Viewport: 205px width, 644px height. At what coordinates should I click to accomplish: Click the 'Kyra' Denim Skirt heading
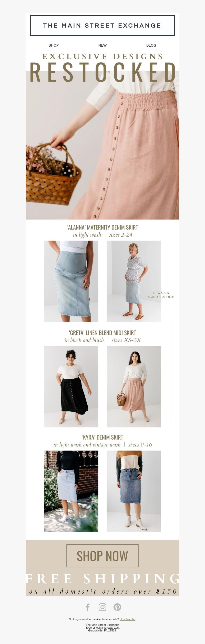(102, 437)
